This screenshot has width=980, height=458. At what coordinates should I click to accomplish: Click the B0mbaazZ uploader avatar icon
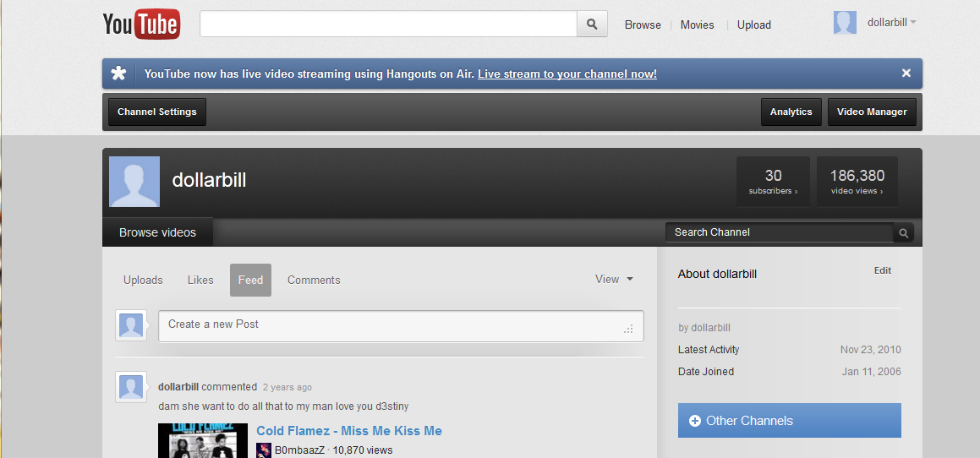tap(264, 450)
